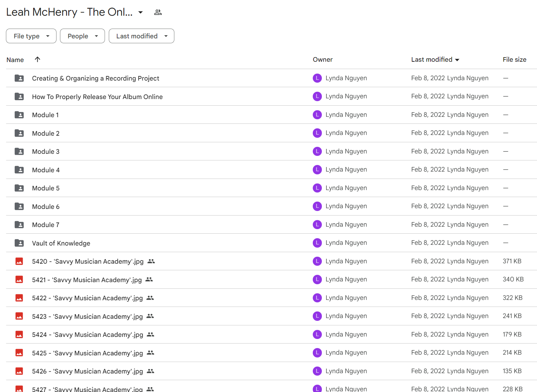
Task: Select the 'Module 1' folder name
Action: point(45,115)
